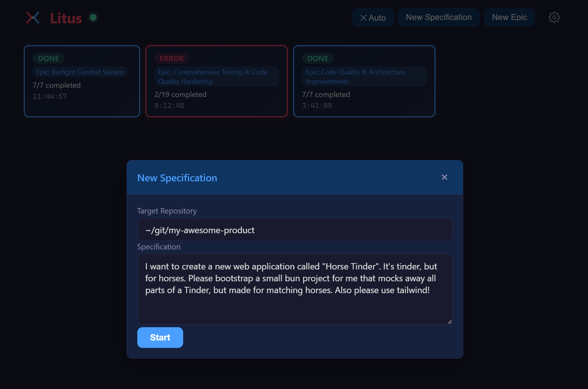Click the DONE badge on Barfight Combat System
This screenshot has height=389, width=588.
coord(48,58)
